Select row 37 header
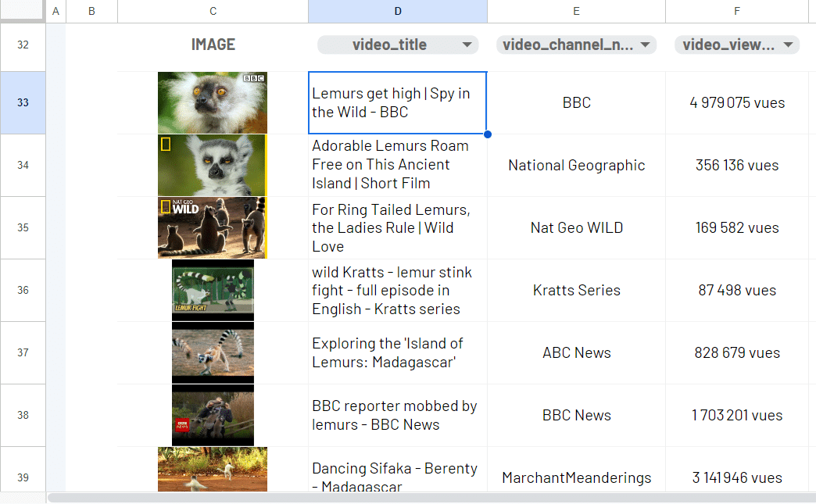Image resolution: width=816 pixels, height=504 pixels. (23, 352)
